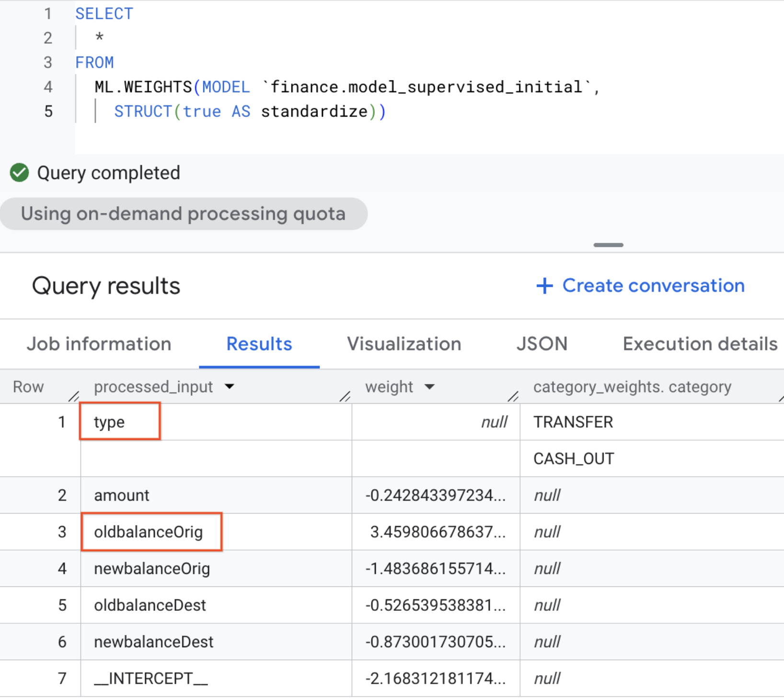Open the processed_input column dropdown arrow
This screenshot has height=700, width=784.
(x=230, y=386)
